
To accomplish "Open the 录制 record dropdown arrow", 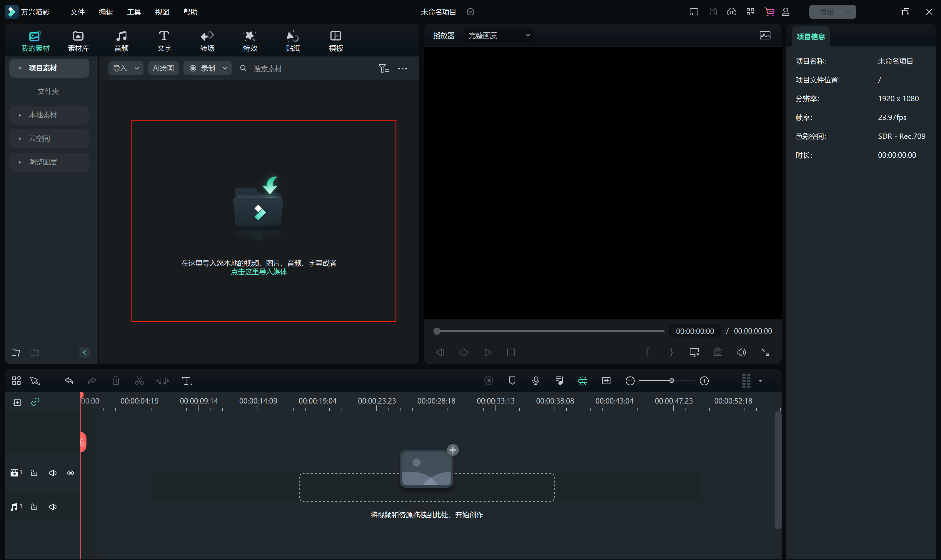I will pyautogui.click(x=225, y=68).
